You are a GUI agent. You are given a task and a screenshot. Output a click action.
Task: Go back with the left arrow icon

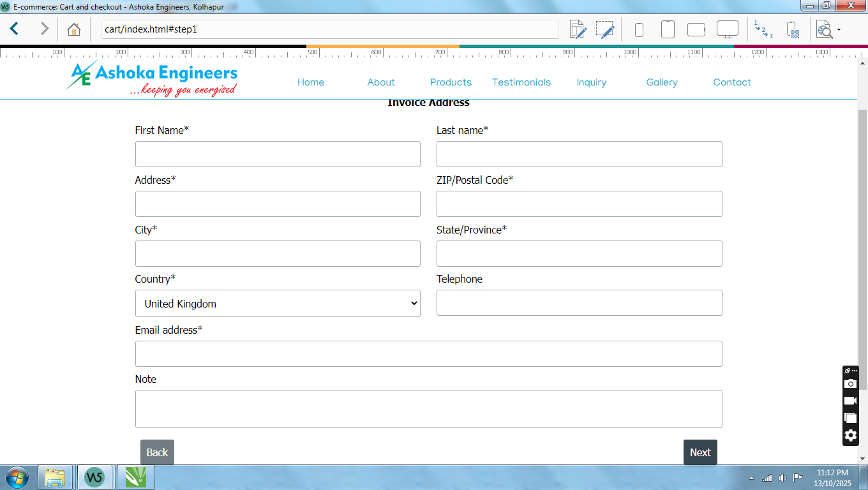tap(14, 29)
